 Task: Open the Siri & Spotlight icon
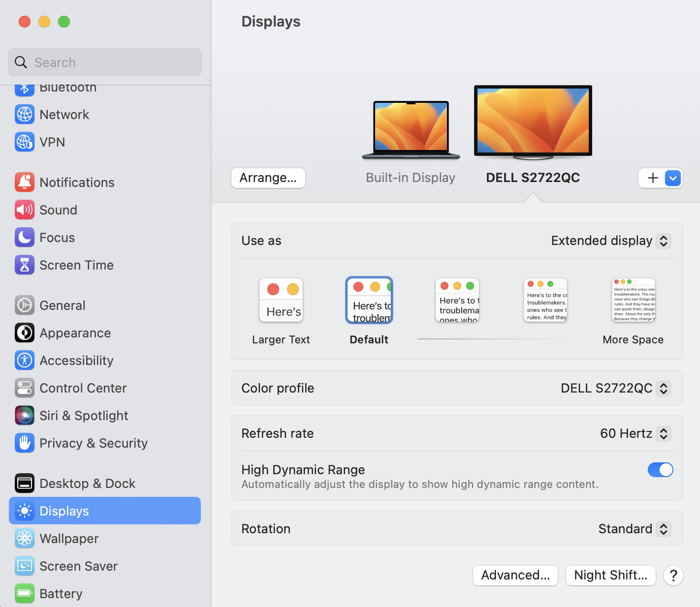tap(25, 415)
